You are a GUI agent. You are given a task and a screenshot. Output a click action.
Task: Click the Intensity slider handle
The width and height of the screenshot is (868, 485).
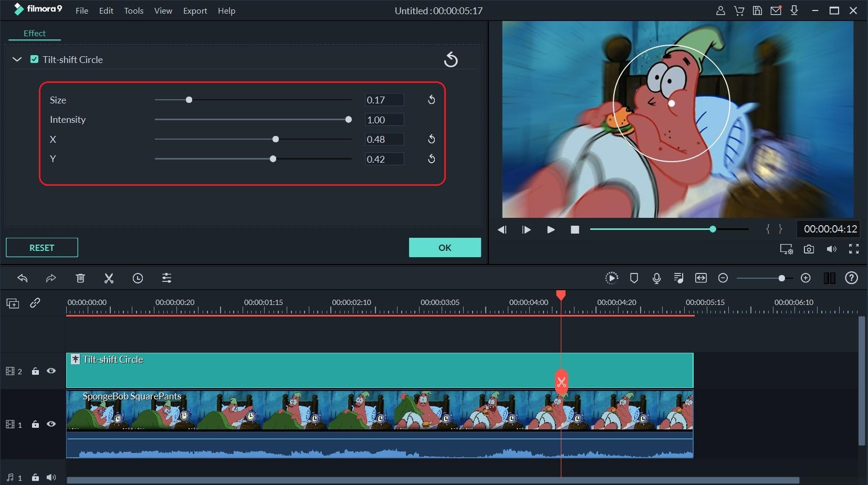click(x=348, y=120)
